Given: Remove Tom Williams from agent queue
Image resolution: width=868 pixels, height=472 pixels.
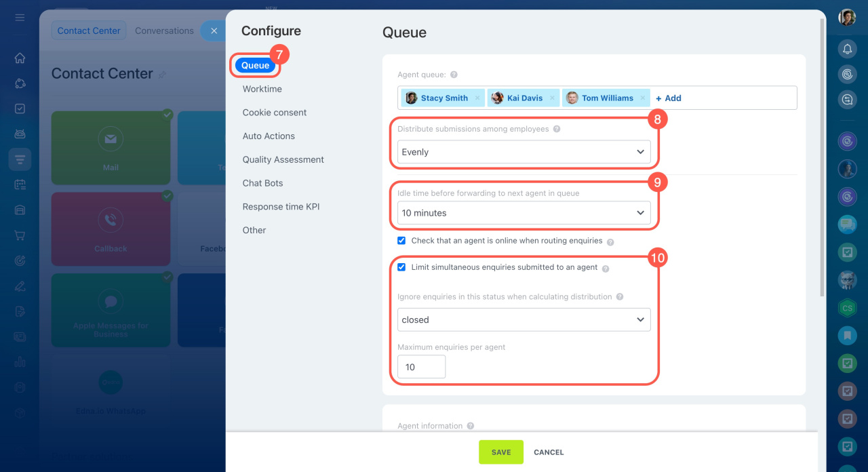Looking at the screenshot, I should 643,98.
